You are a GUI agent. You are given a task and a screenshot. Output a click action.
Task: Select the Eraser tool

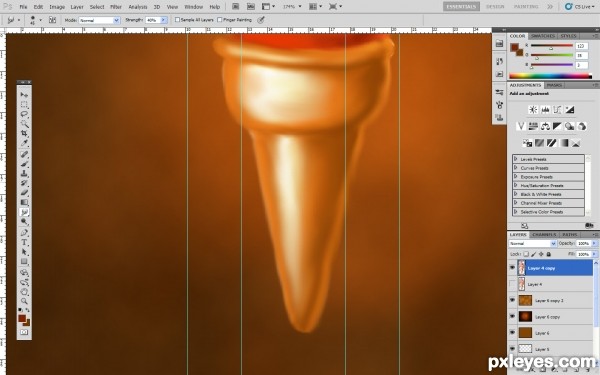pyautogui.click(x=24, y=192)
